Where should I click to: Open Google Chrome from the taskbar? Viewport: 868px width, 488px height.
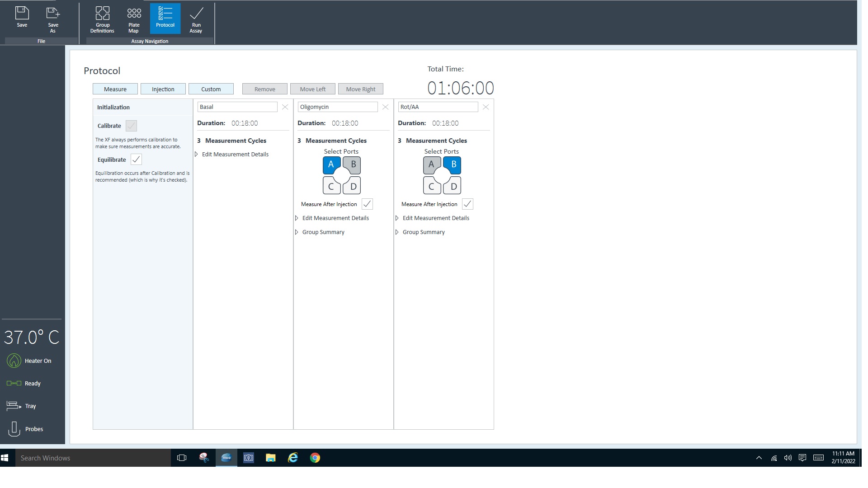coord(315,458)
